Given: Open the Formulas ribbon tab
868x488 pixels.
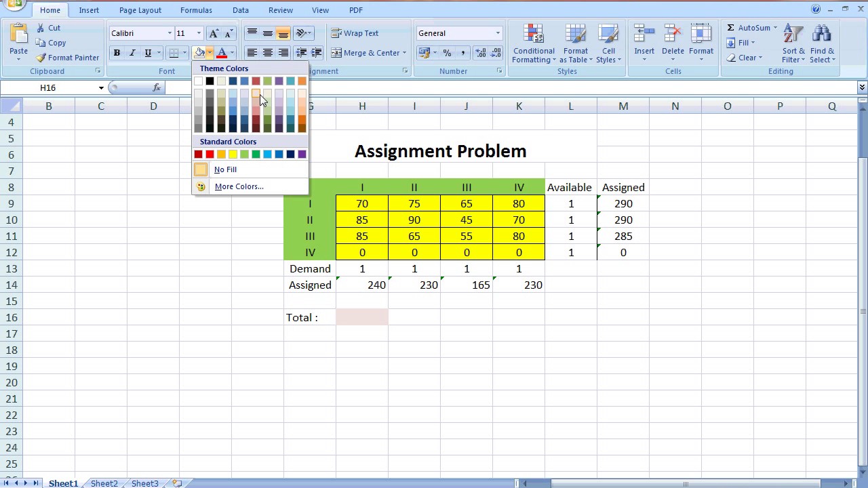Looking at the screenshot, I should 195,10.
